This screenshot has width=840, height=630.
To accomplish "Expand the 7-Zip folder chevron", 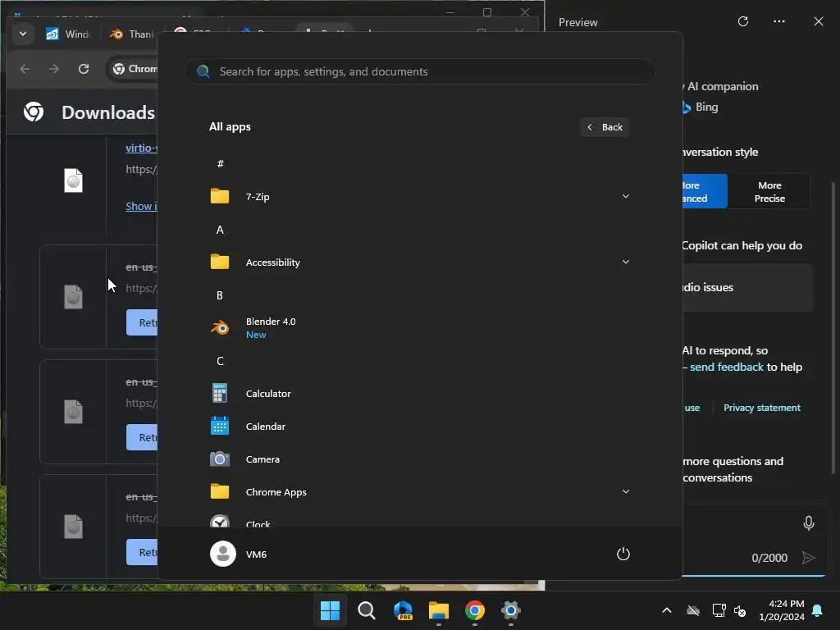I will (x=625, y=196).
